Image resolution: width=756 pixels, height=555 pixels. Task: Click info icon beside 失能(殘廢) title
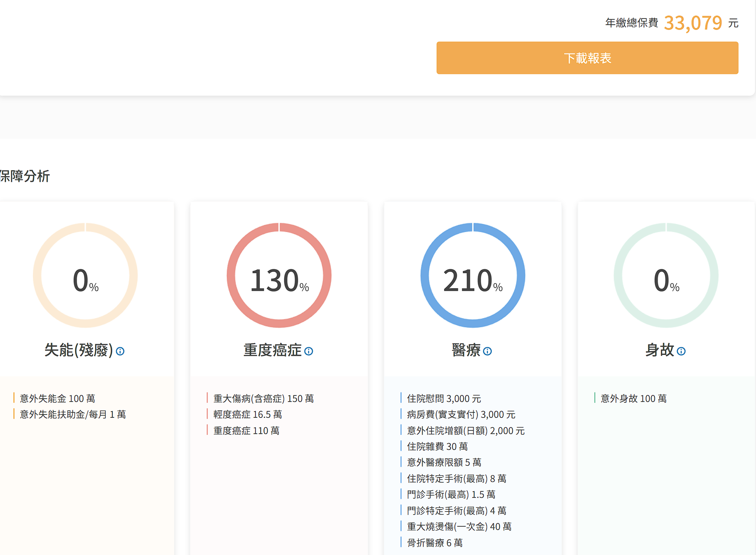120,351
